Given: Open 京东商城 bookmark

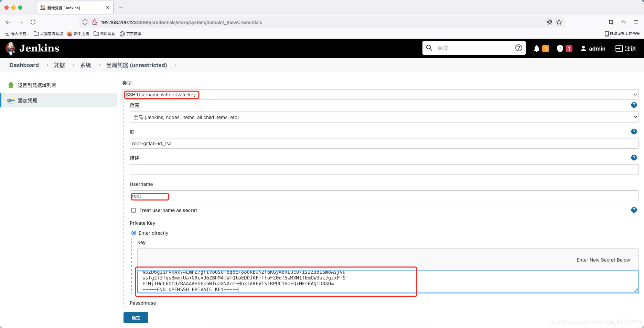Looking at the screenshot, I should coord(131,34).
